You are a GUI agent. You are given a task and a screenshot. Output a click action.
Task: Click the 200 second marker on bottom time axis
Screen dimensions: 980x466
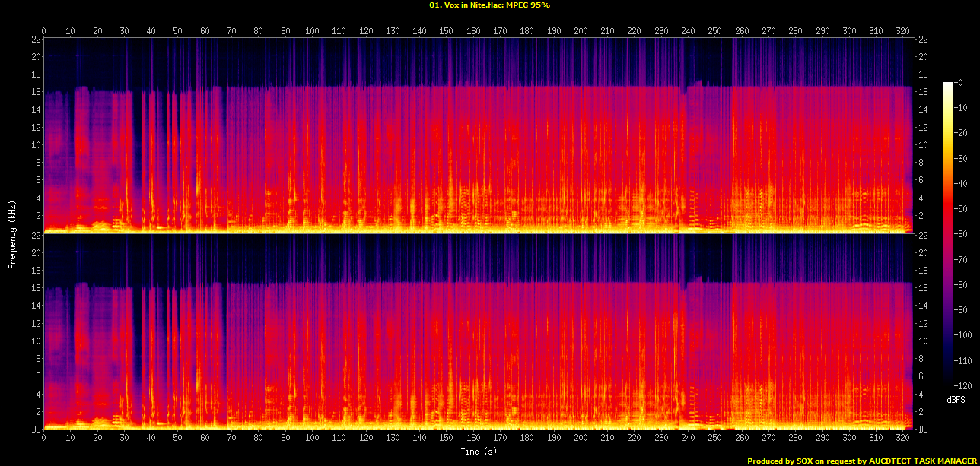click(581, 438)
